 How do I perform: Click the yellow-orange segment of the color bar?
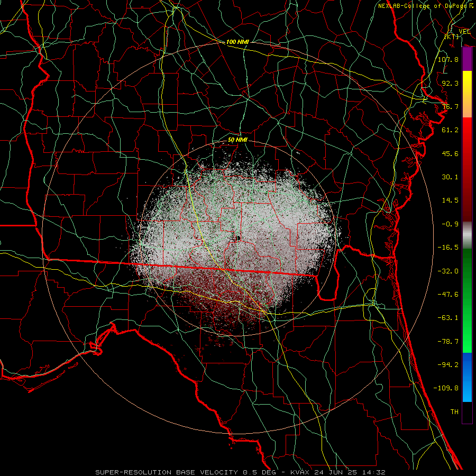point(467,94)
